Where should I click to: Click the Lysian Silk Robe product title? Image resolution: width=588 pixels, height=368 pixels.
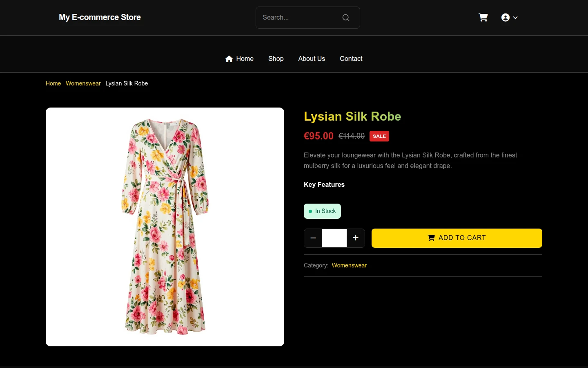coord(352,117)
